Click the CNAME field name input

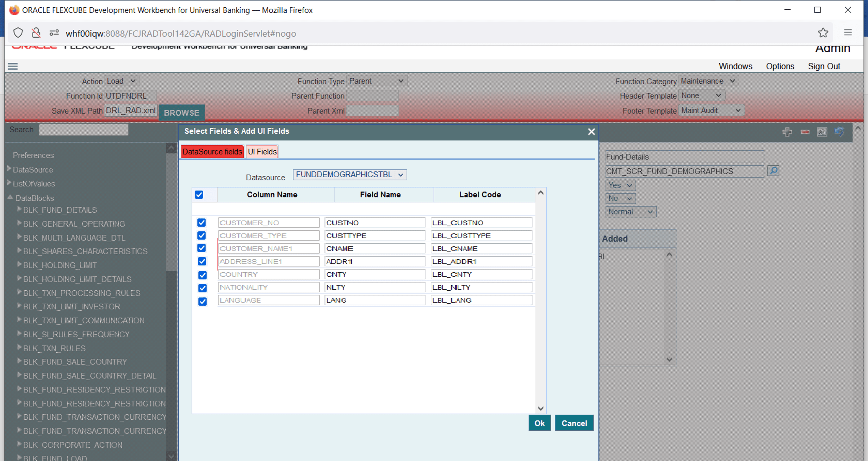(x=374, y=249)
